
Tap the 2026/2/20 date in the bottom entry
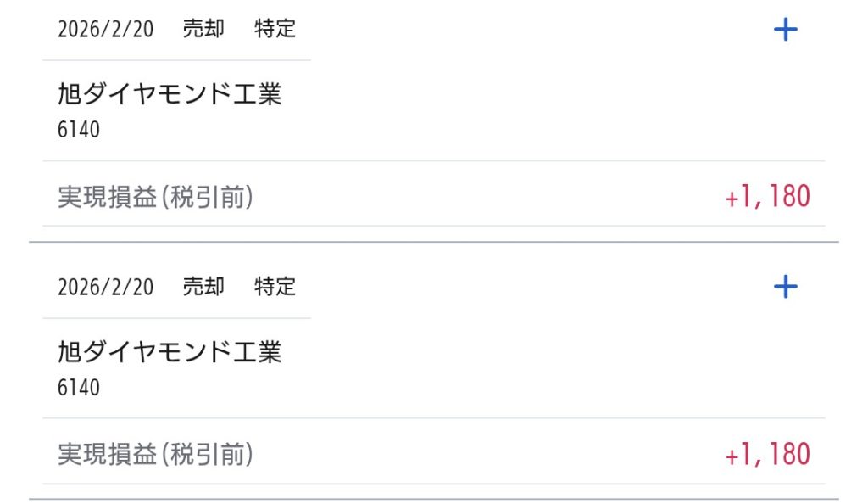click(x=105, y=287)
